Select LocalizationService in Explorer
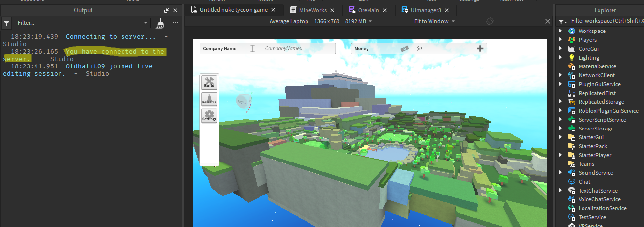Viewport: 644px width, 227px height. click(x=602, y=208)
